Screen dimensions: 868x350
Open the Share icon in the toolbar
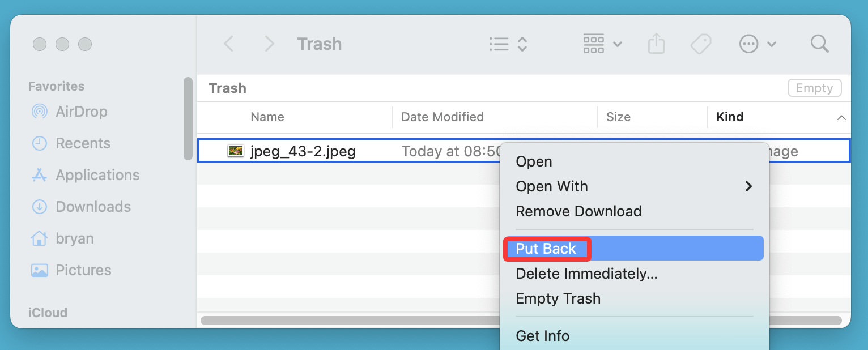click(656, 44)
